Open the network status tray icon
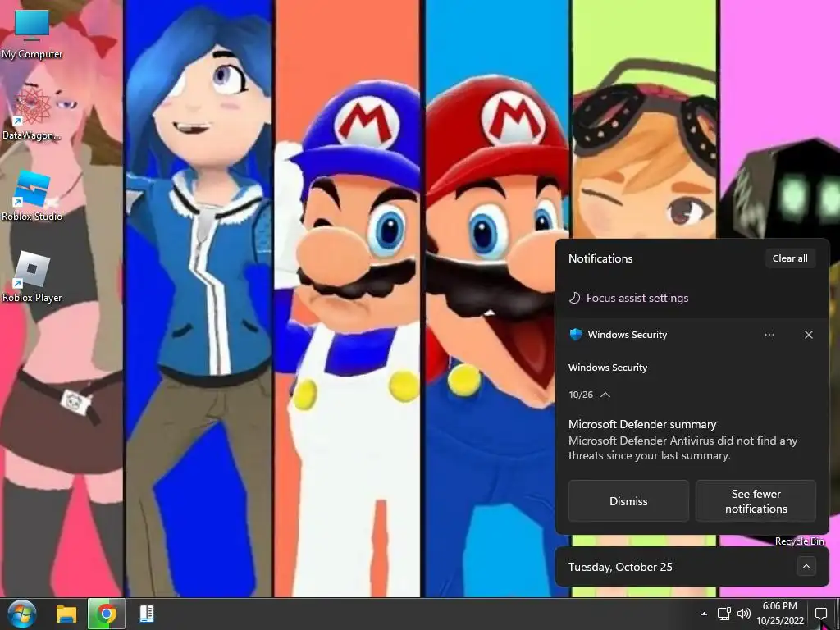This screenshot has height=630, width=840. pos(724,614)
